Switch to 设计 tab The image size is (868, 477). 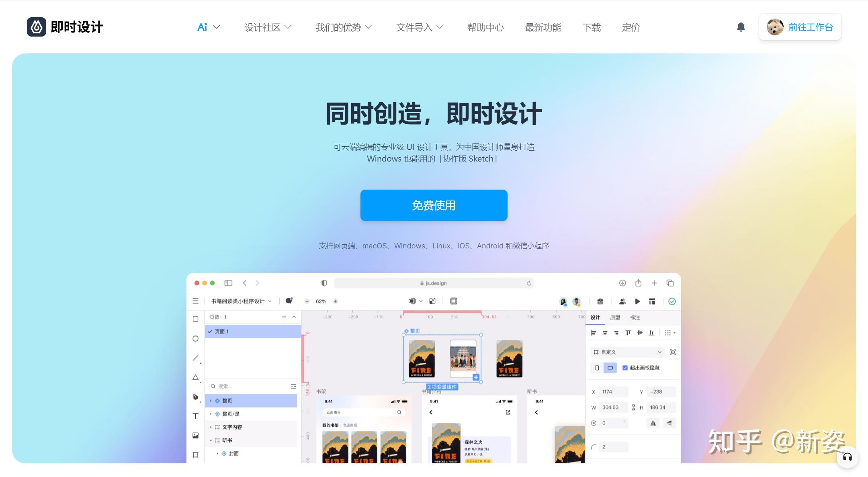point(595,317)
